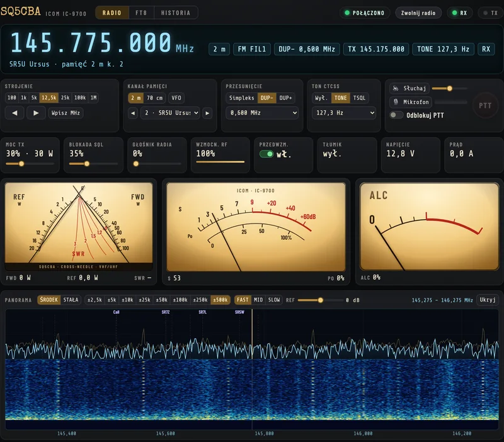
Task: Select Simpleks shift mode
Action: [x=242, y=98]
